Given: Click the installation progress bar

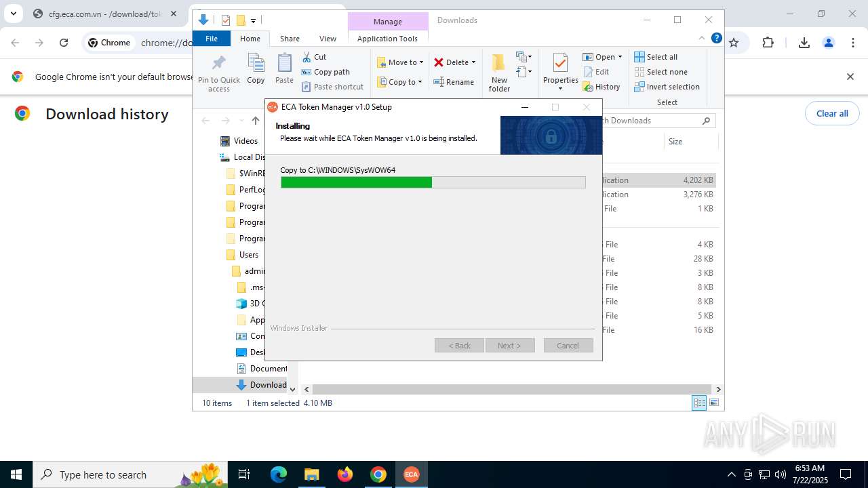Looking at the screenshot, I should (x=433, y=182).
